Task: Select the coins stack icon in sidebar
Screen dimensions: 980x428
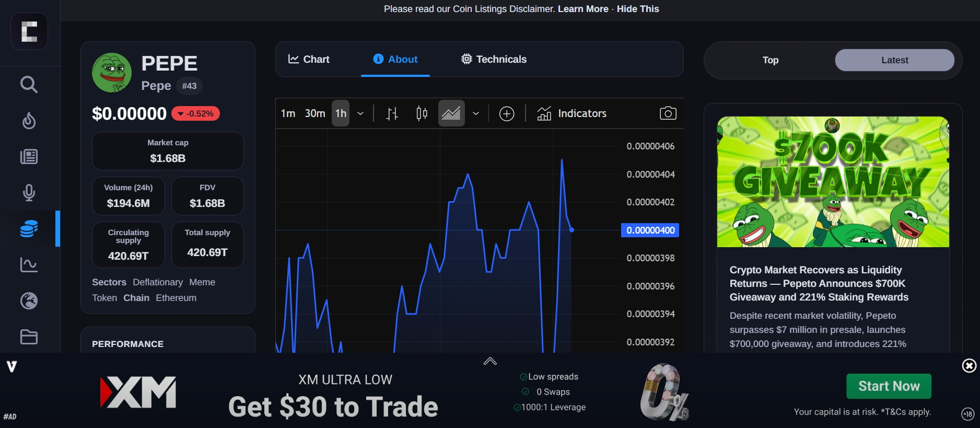Action: [x=29, y=229]
